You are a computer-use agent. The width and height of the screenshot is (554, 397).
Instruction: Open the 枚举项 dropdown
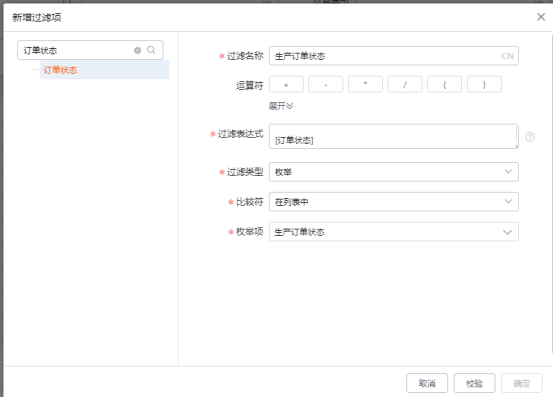(x=394, y=232)
